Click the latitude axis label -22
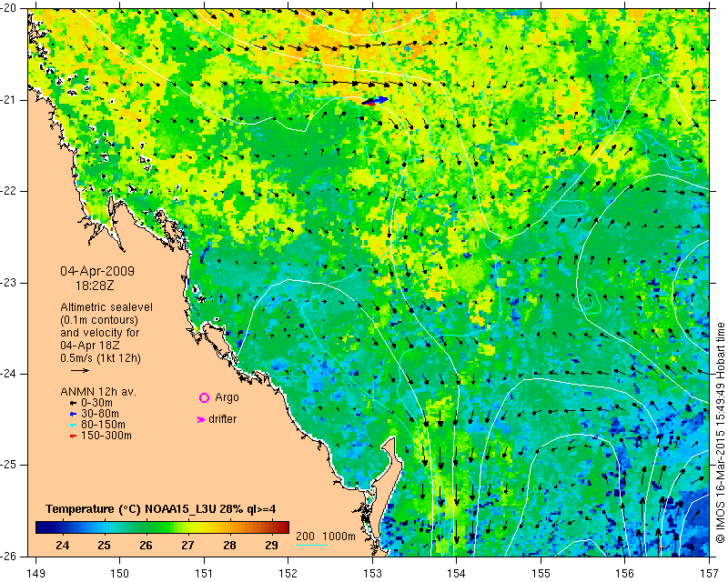Viewport: 728px width, 582px height. tap(8, 191)
